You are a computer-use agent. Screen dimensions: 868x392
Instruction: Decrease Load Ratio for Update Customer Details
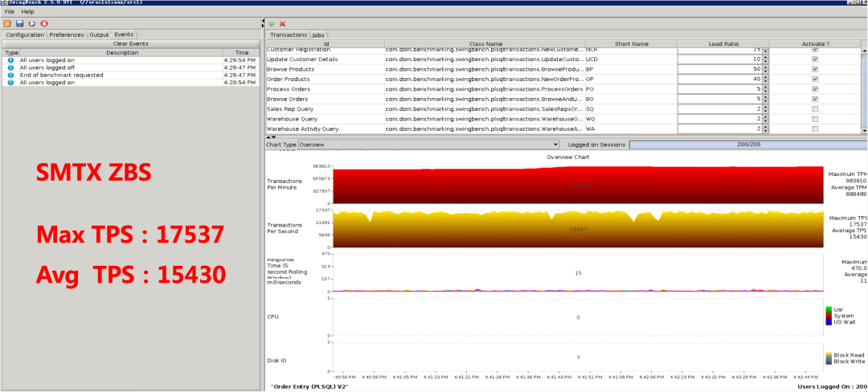(x=766, y=61)
